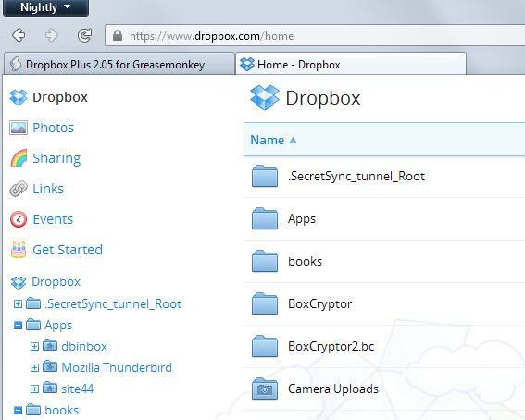Viewport: 525px width, 420px height.
Task: Select Apps in the folder tree
Action: tap(58, 325)
